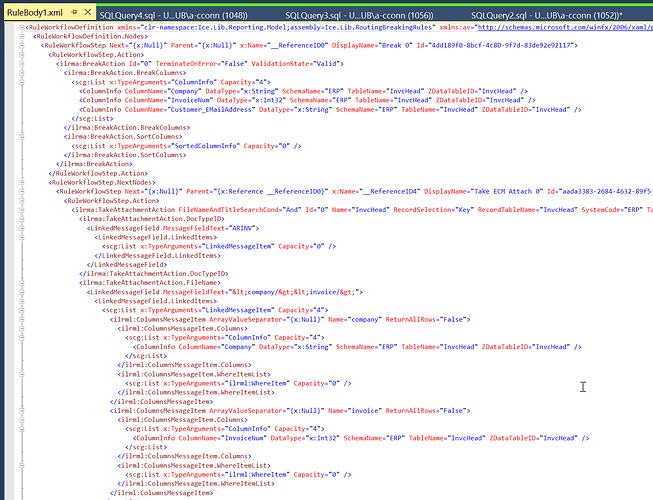Close the RuleBody1.xml tab
Viewport: 653px width, 500px height.
(x=87, y=12)
